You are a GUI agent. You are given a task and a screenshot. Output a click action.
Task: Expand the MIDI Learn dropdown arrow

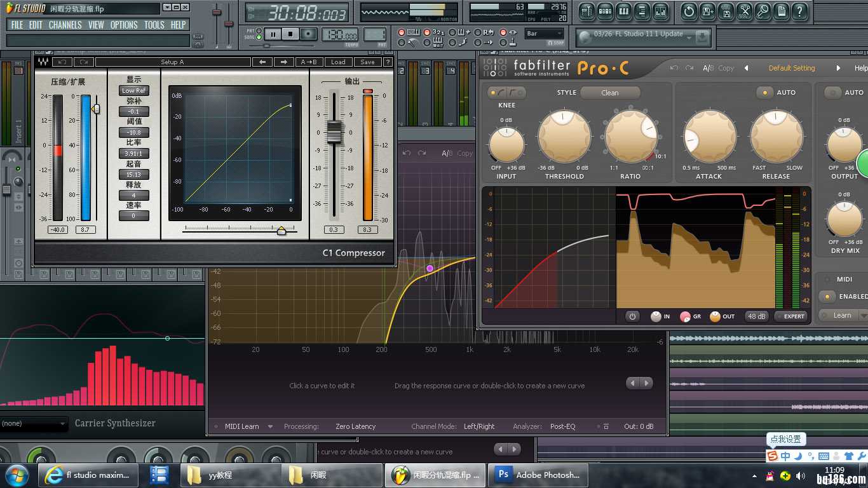(x=270, y=426)
